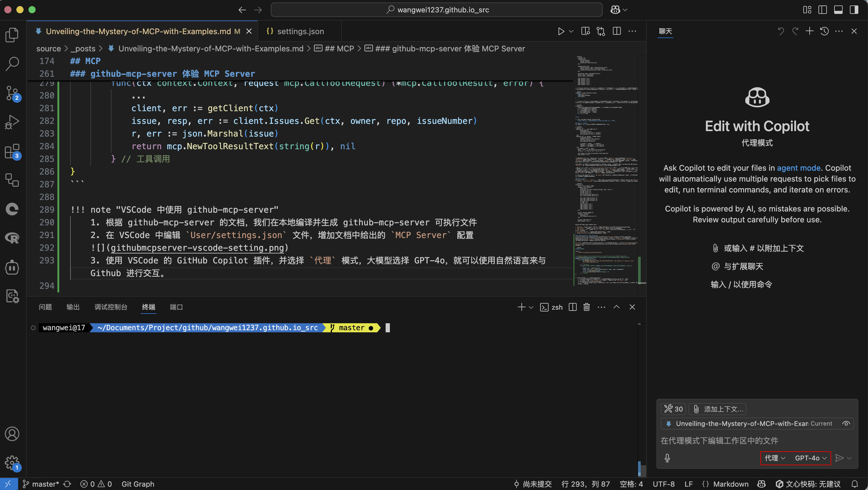The height and width of the screenshot is (490, 868).
Task: Click the voice microphone in chat input
Action: pos(667,458)
